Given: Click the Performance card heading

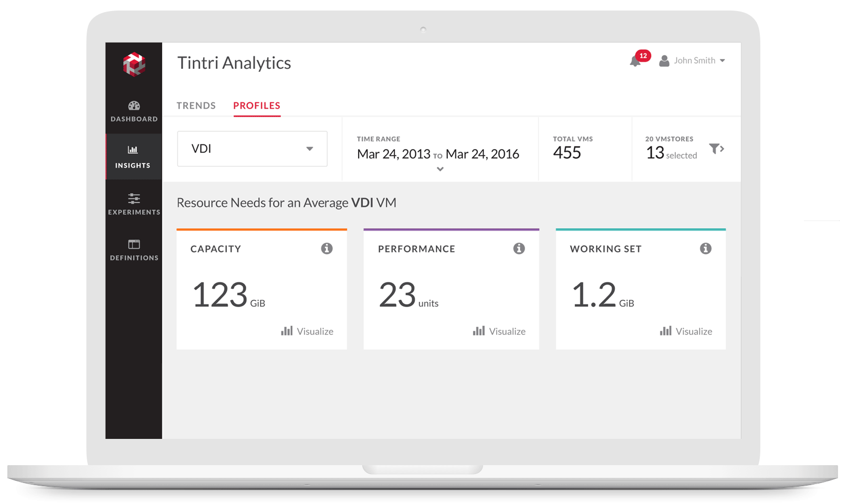Looking at the screenshot, I should [x=416, y=249].
